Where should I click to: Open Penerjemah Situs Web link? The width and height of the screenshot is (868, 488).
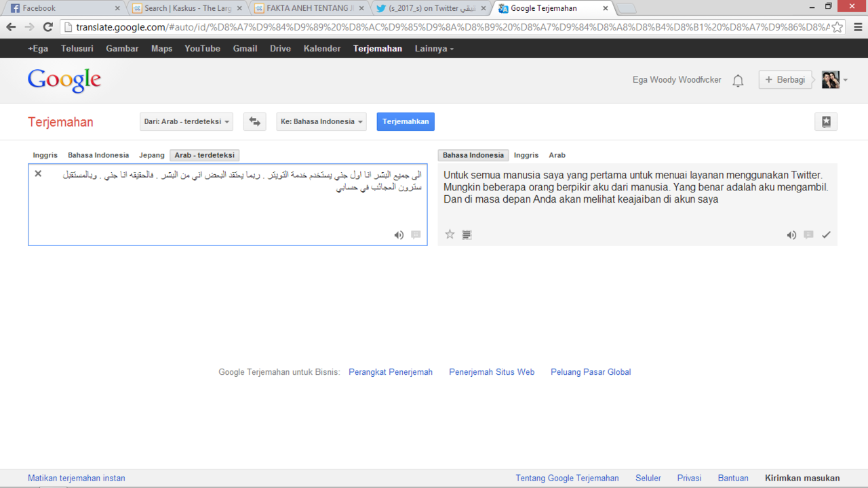pos(492,372)
